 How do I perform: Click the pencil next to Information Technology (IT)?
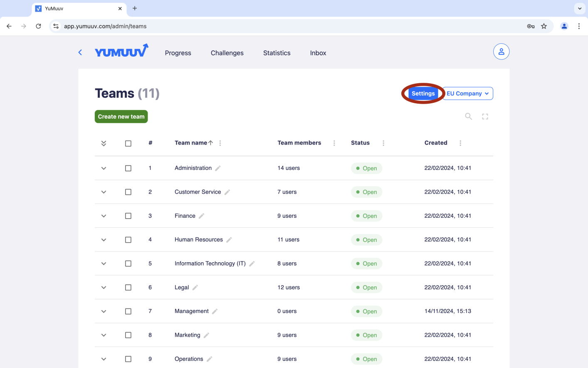click(x=252, y=264)
